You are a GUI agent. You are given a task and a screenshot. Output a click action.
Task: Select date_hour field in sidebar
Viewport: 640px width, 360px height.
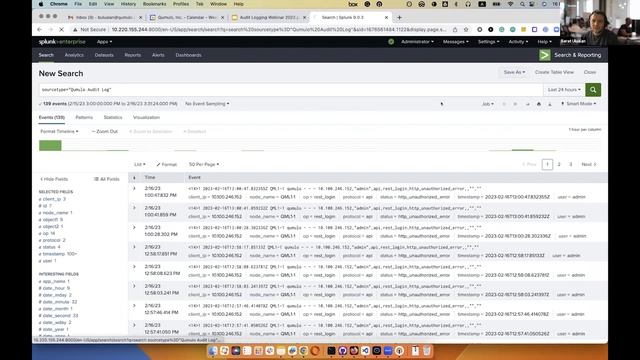coord(54,288)
